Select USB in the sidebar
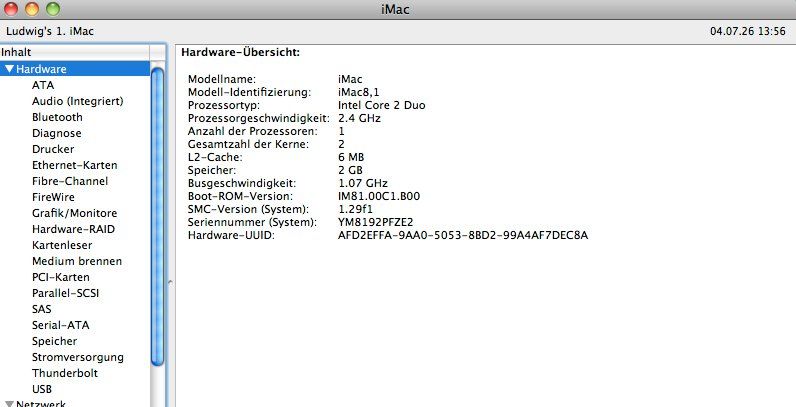Screen dimensions: 796x407 [x=42, y=389]
